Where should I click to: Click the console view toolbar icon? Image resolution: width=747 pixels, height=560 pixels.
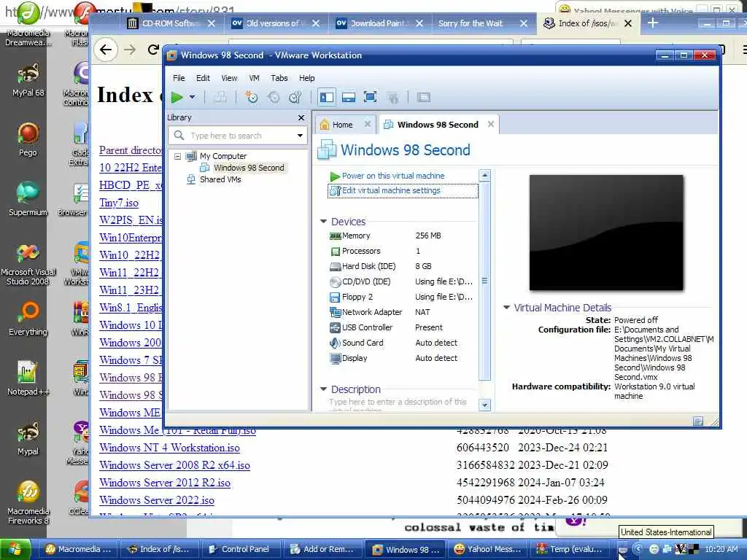coord(424,98)
